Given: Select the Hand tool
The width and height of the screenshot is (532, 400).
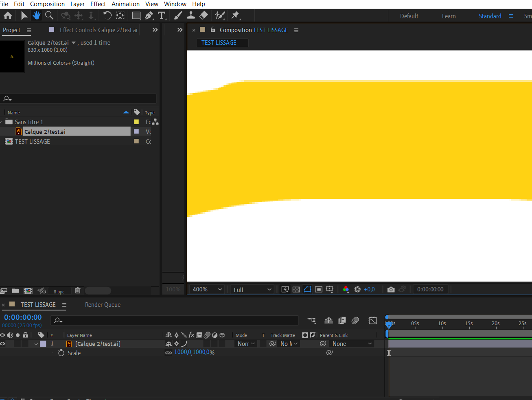Looking at the screenshot, I should tap(37, 16).
